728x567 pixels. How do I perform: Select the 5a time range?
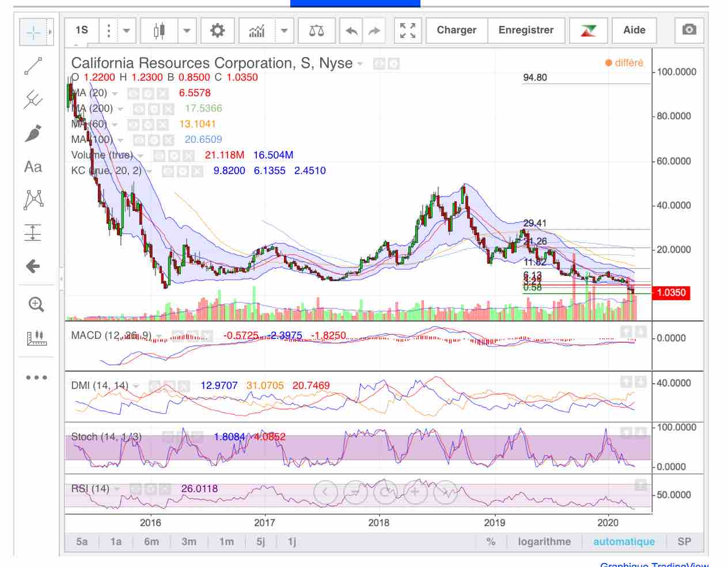click(82, 542)
